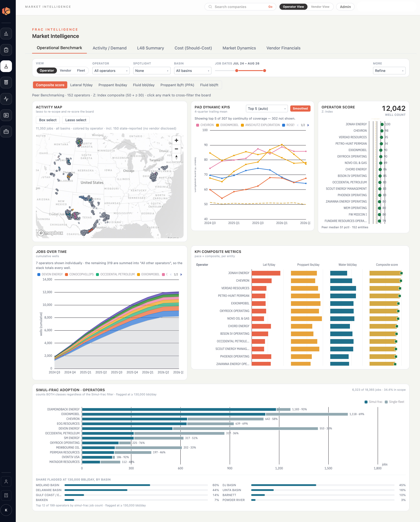Screen dimensions: 420x522
Task: Open the bar chart sidebar icon
Action: tap(6, 33)
